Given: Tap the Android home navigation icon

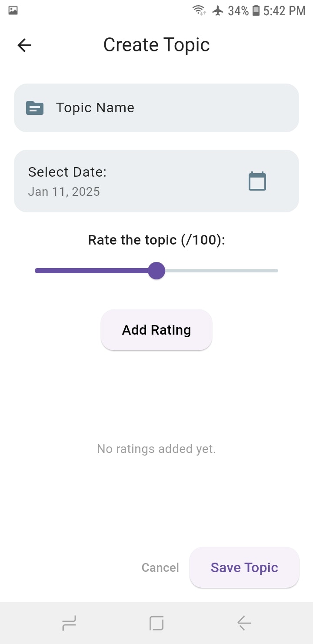Looking at the screenshot, I should pos(156,623).
